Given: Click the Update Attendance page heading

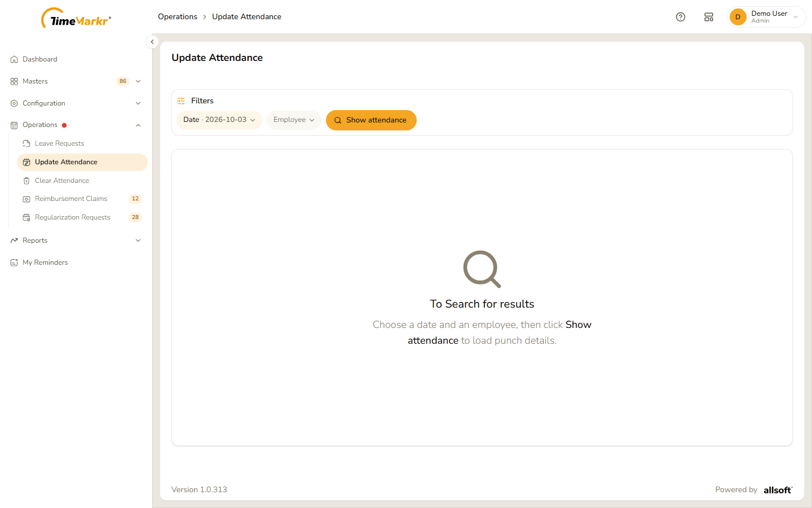Looking at the screenshot, I should pyautogui.click(x=217, y=58).
